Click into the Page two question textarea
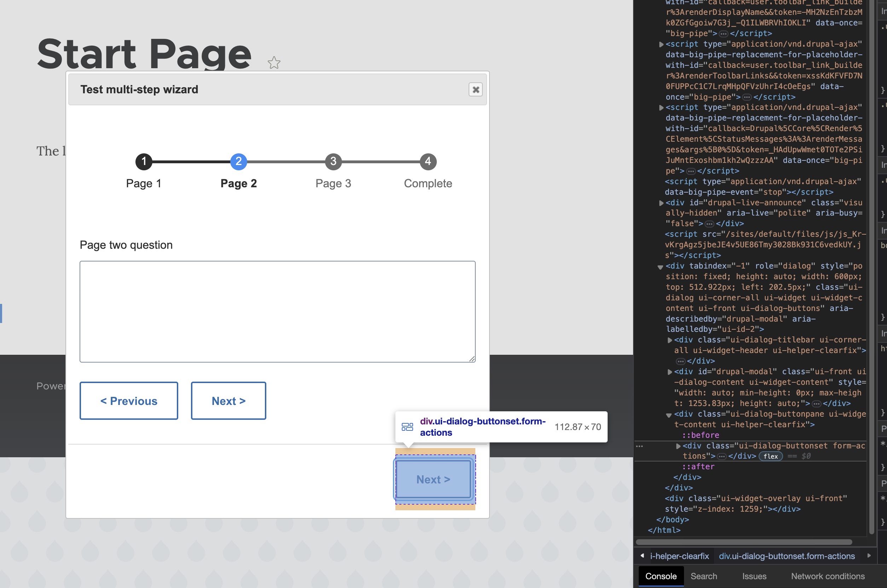Image resolution: width=887 pixels, height=588 pixels. pos(277,311)
